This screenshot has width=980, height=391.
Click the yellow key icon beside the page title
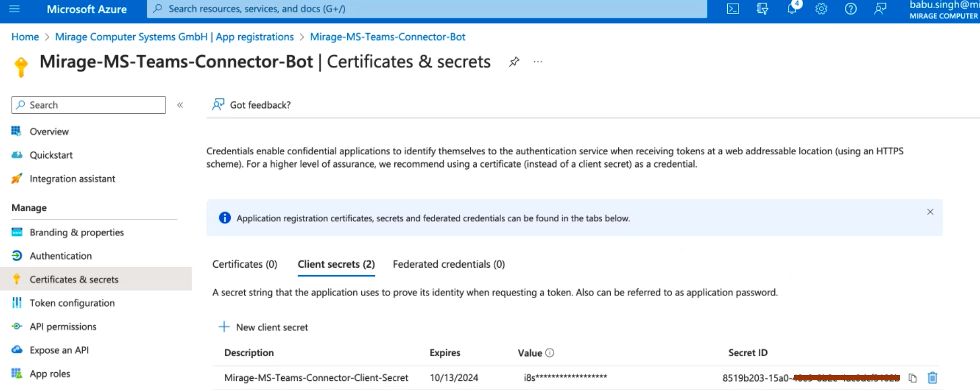click(x=21, y=67)
